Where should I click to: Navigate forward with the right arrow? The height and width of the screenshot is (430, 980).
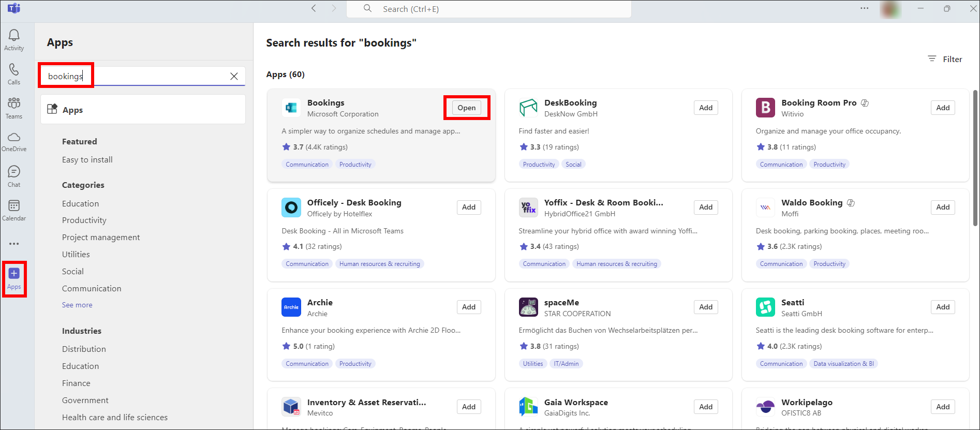point(334,8)
